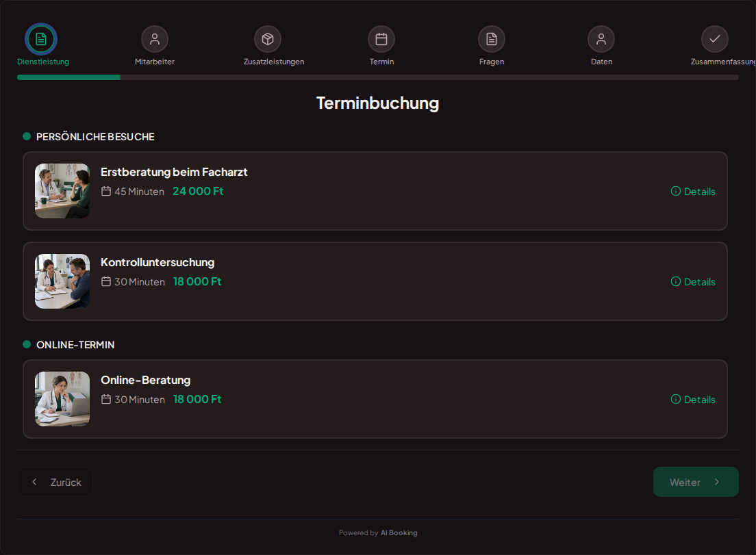Image resolution: width=756 pixels, height=555 pixels.
Task: Click info icon beside Erstberatung Details
Action: pyautogui.click(x=675, y=191)
